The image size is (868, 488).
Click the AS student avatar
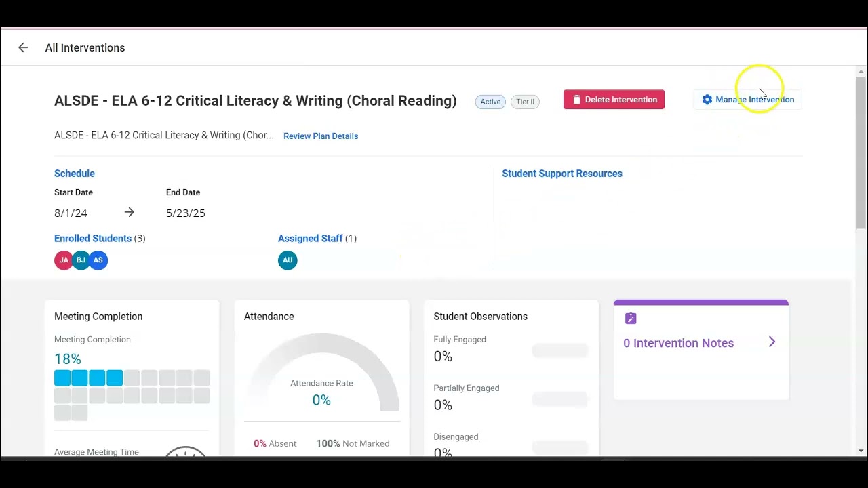point(98,260)
